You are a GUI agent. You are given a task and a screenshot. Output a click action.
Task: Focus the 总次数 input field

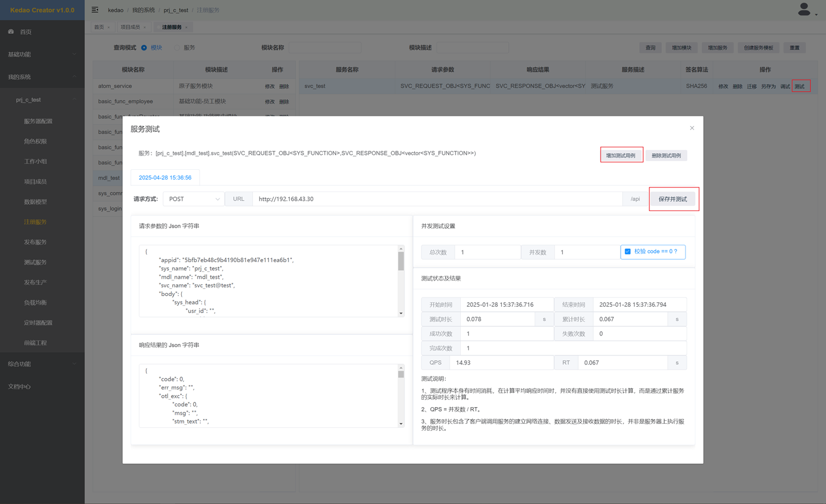(x=488, y=252)
